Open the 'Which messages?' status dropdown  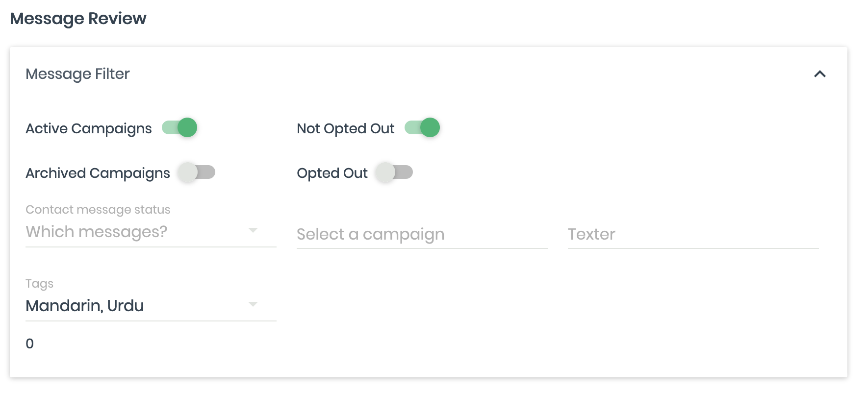137,232
